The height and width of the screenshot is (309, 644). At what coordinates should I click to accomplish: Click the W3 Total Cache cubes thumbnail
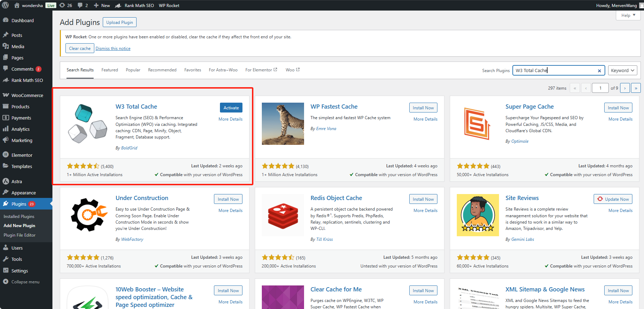point(88,124)
